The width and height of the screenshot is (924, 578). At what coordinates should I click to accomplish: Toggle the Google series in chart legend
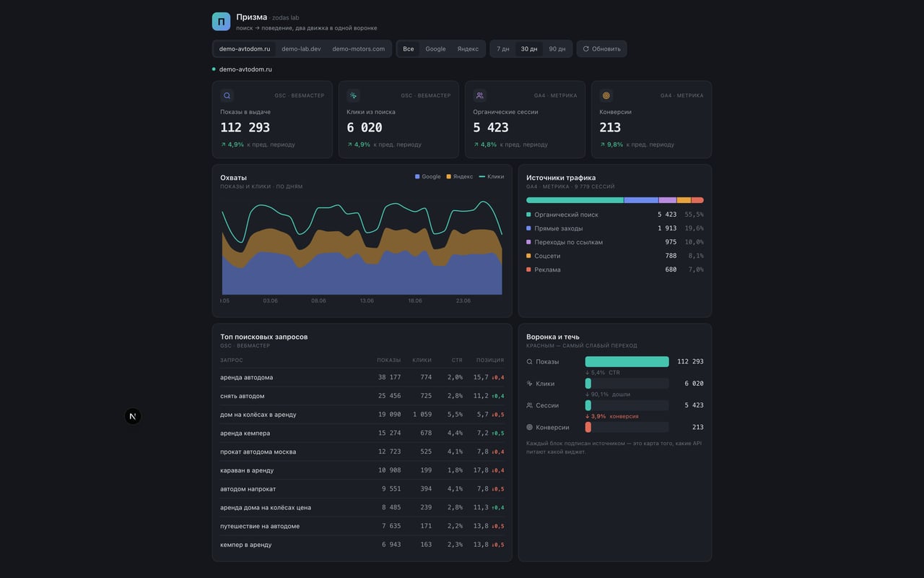click(428, 176)
